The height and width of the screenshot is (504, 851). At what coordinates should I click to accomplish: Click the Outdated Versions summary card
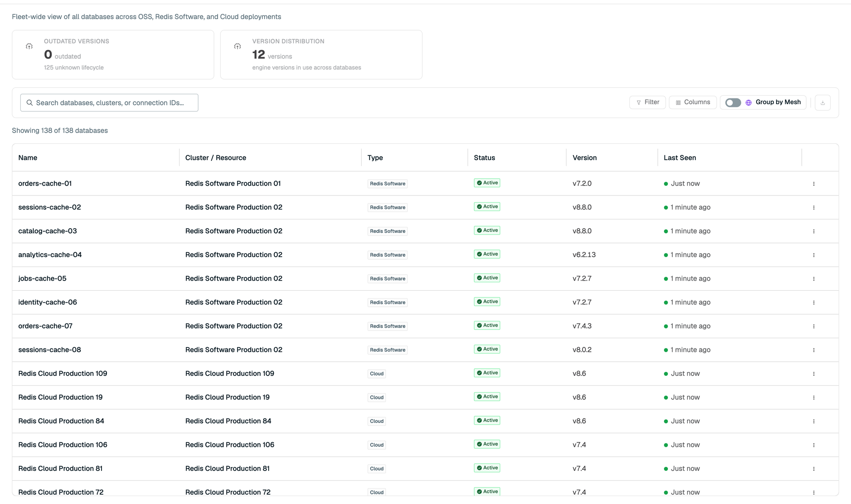click(113, 55)
